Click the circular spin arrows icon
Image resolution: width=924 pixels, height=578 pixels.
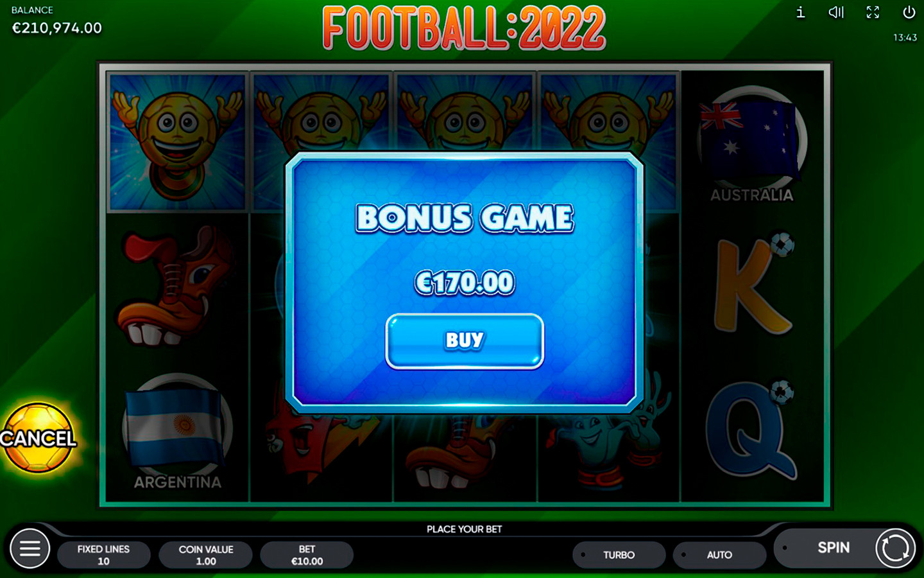[895, 548]
